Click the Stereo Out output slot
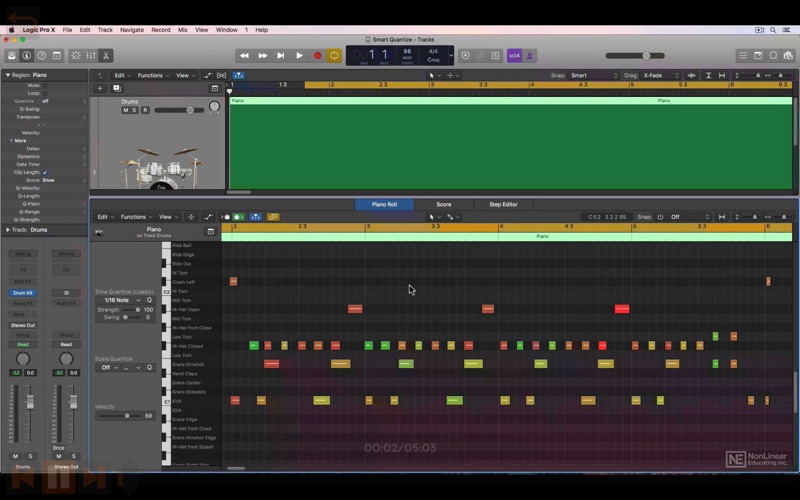The image size is (800, 500). (23, 326)
